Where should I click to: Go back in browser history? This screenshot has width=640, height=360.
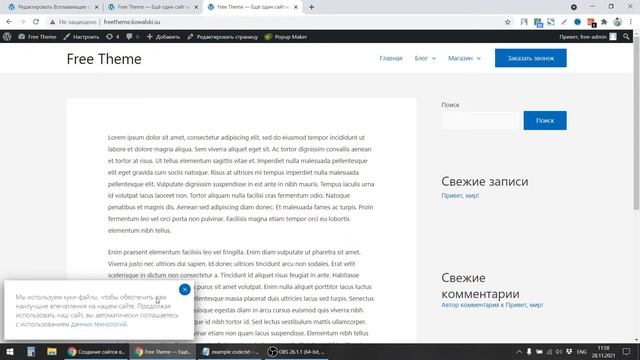coord(9,22)
